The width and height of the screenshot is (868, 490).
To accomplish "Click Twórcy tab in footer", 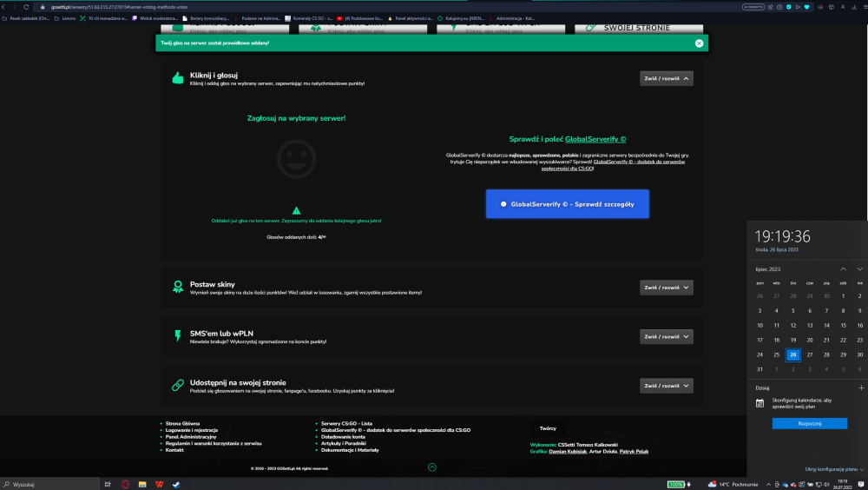I will click(x=548, y=428).
